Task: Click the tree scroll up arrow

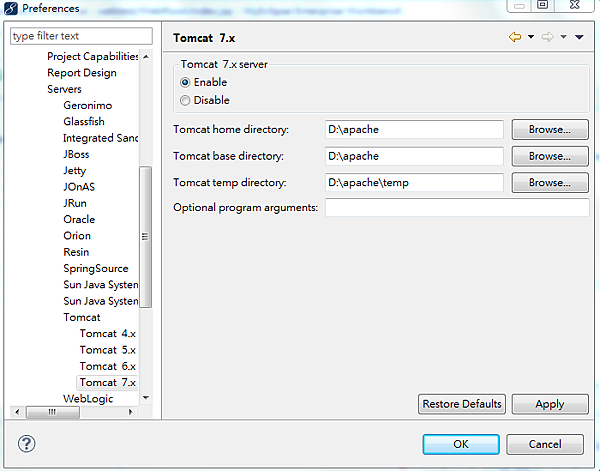Action: point(146,57)
